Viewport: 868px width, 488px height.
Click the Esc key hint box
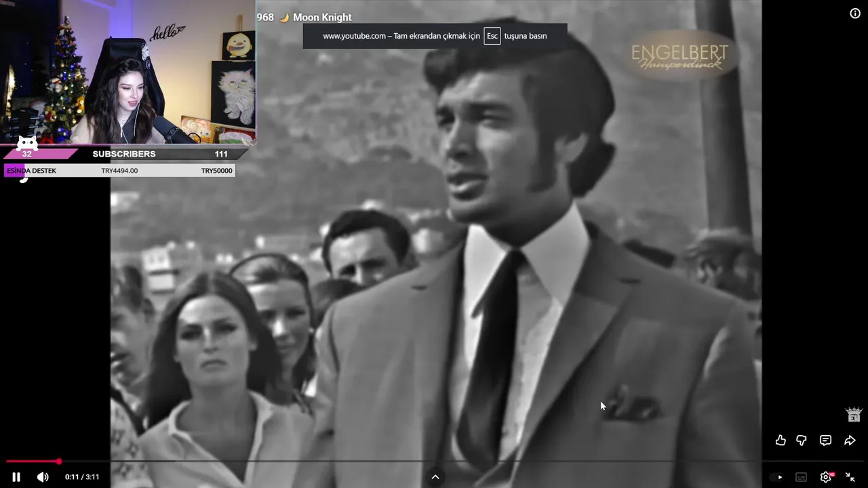pyautogui.click(x=492, y=36)
